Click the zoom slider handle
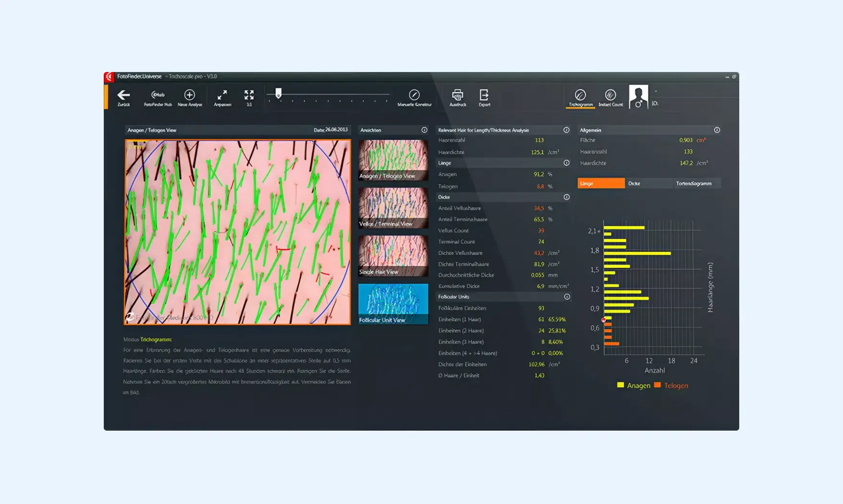This screenshot has height=504, width=843. [278, 93]
